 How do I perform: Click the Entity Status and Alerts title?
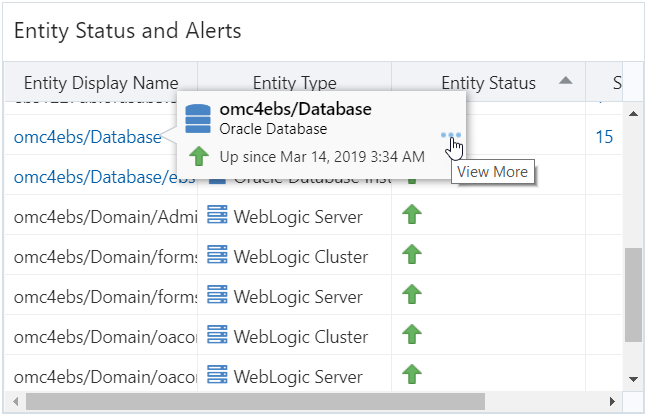click(x=128, y=31)
